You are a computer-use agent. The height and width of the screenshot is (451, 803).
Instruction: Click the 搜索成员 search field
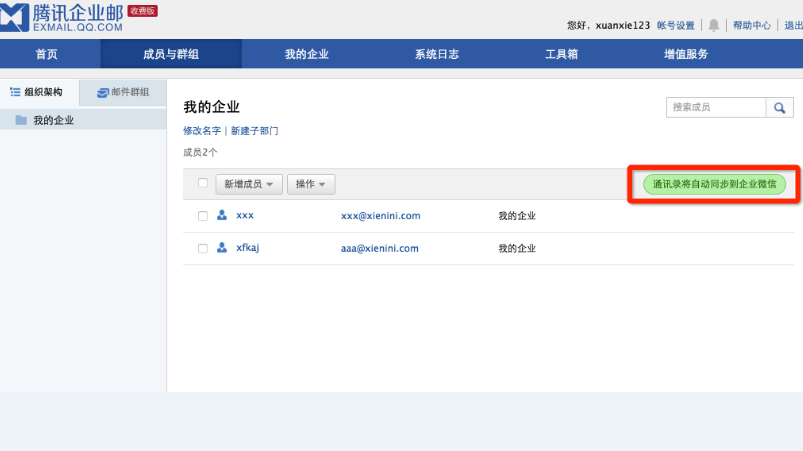point(716,108)
